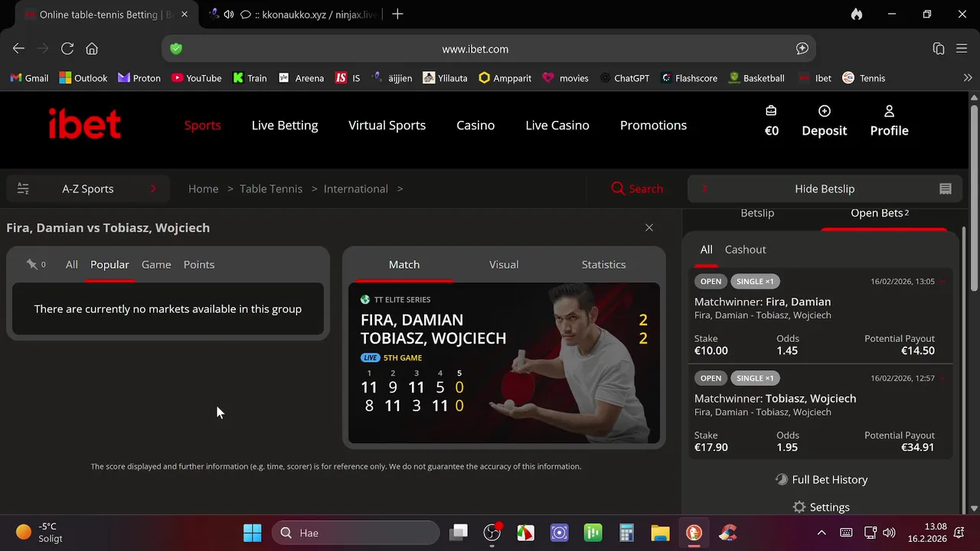
Task: Open the Proton bookmark
Action: pyautogui.click(x=139, y=77)
